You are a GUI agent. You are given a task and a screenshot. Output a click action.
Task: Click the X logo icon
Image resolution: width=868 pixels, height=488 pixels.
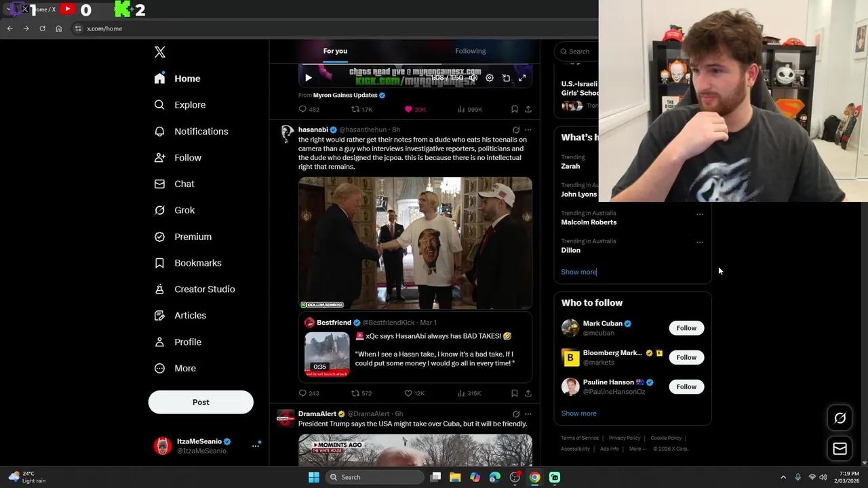click(160, 52)
